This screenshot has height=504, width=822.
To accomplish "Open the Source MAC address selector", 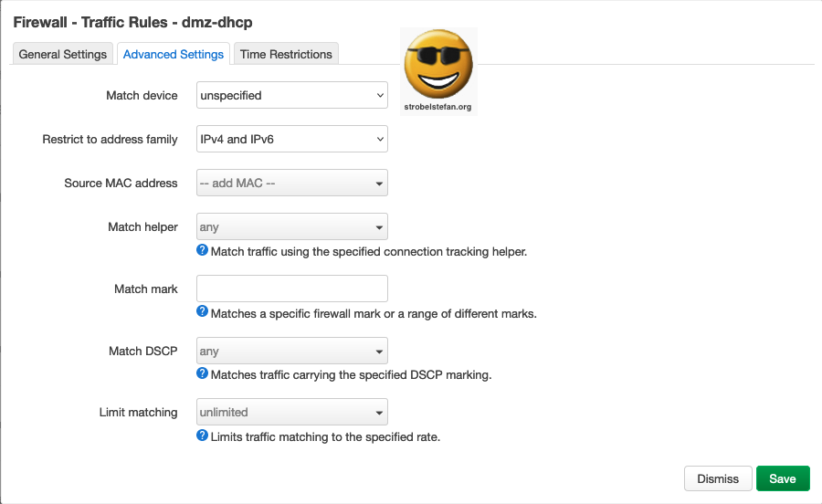I will 292,183.
